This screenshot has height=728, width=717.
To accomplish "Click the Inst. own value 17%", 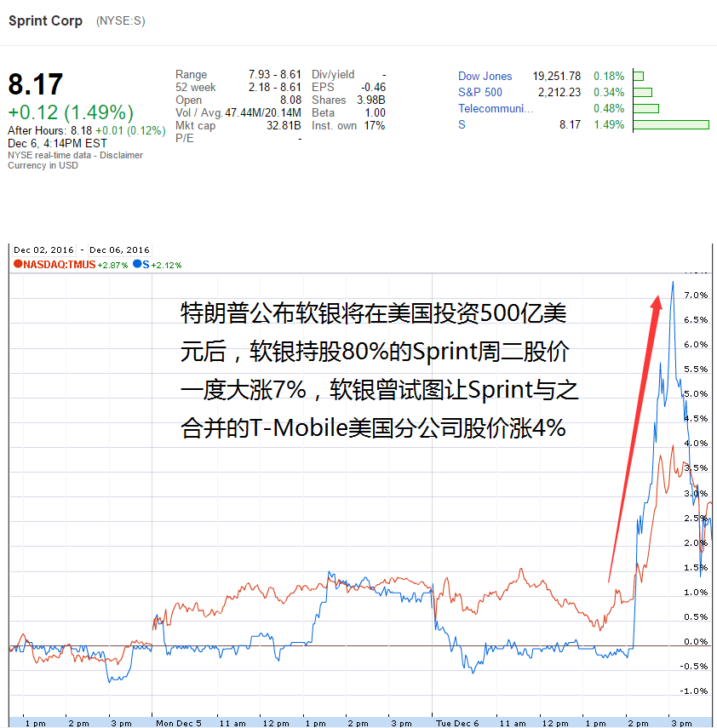I will pyautogui.click(x=375, y=125).
